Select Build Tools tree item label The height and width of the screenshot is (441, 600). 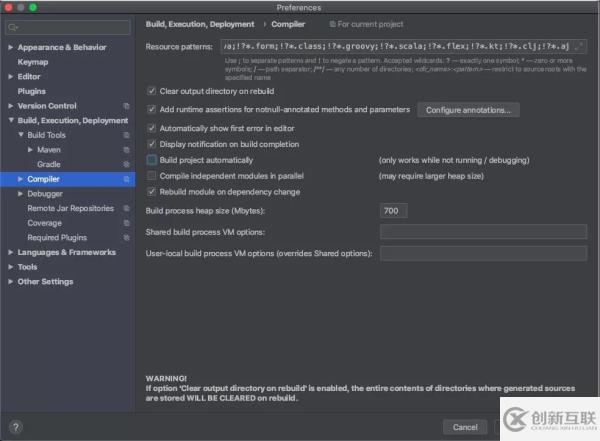(x=46, y=135)
